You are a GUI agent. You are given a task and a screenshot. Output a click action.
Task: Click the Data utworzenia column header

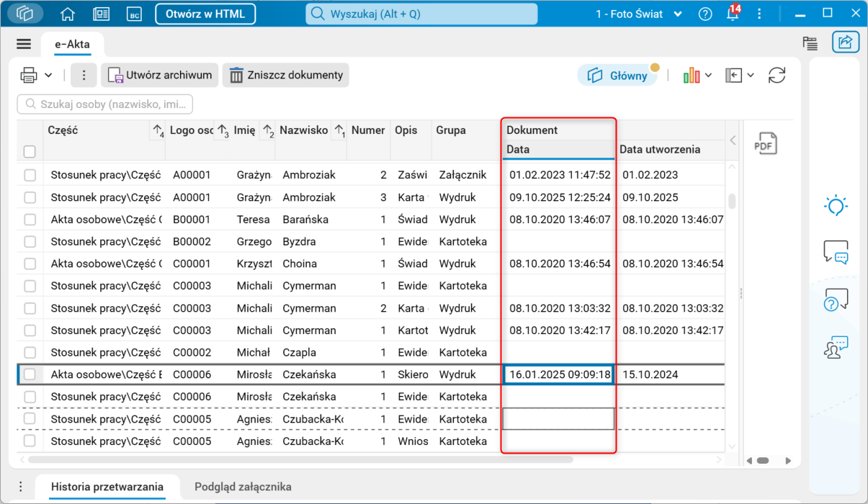point(671,150)
